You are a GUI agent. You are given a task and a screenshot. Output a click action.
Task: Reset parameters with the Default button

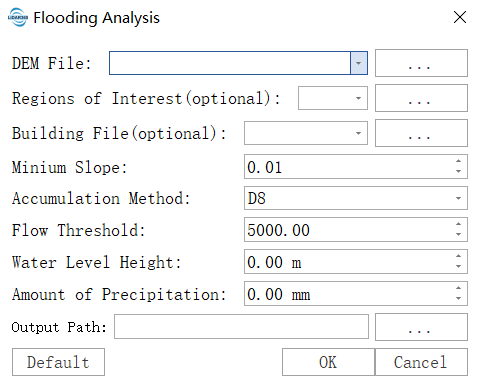pos(58,362)
